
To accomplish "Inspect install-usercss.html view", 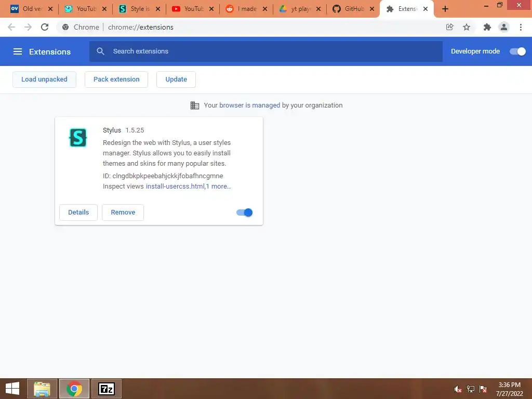I will point(175,187).
